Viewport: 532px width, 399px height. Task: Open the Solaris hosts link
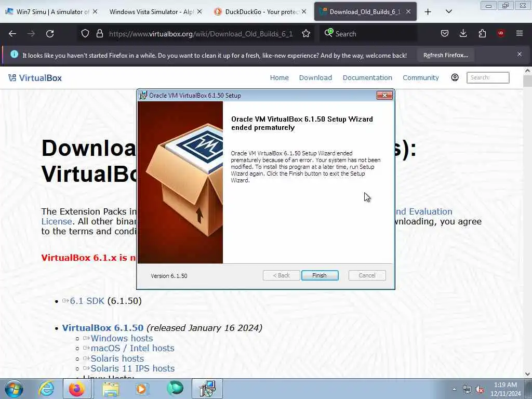click(x=117, y=358)
